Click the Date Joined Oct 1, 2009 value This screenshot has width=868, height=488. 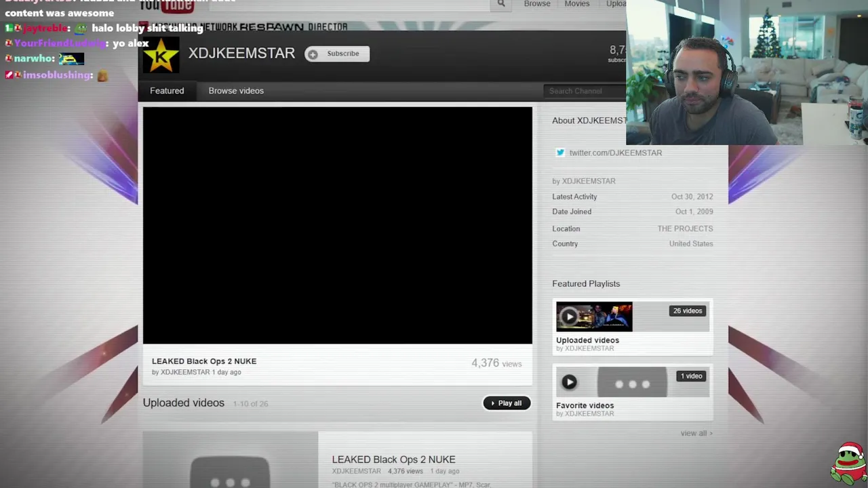(x=694, y=211)
